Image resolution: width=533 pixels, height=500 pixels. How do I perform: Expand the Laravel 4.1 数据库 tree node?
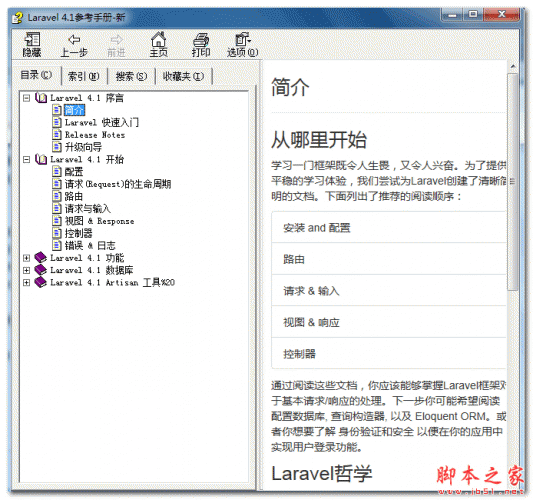[27, 270]
